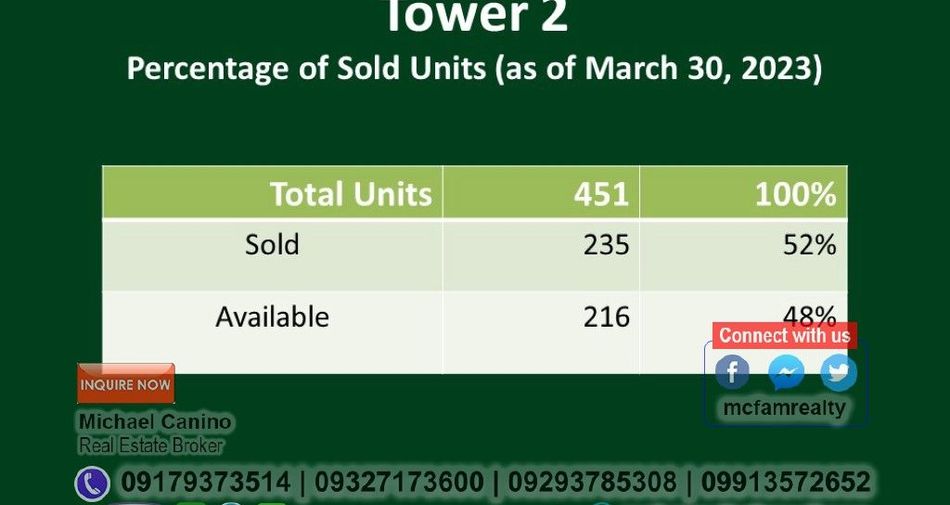Click the Real Estate Broker text

tap(151, 446)
